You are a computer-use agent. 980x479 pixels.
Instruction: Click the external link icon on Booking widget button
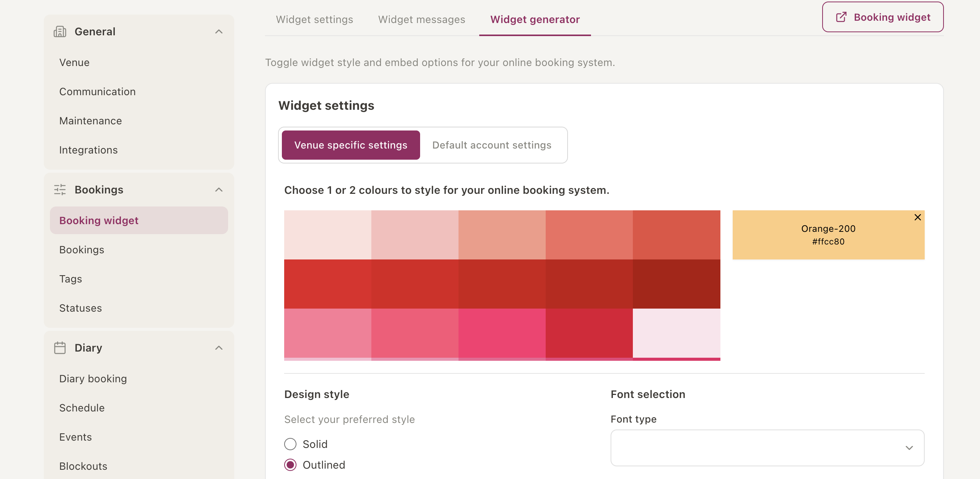coord(841,17)
